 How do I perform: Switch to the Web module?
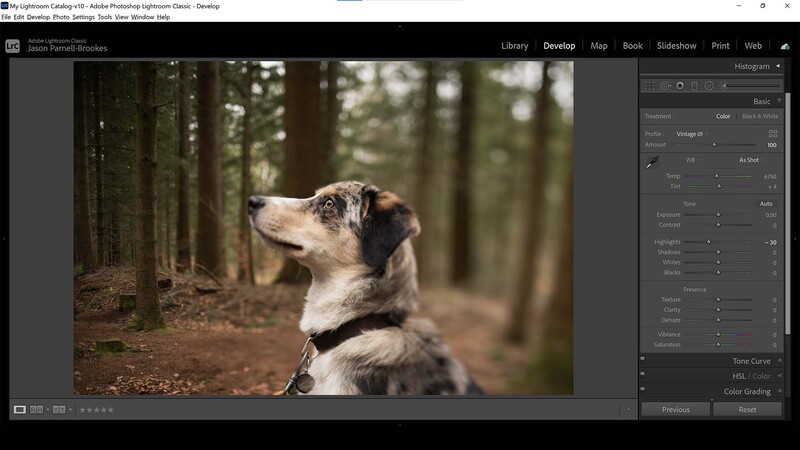753,46
